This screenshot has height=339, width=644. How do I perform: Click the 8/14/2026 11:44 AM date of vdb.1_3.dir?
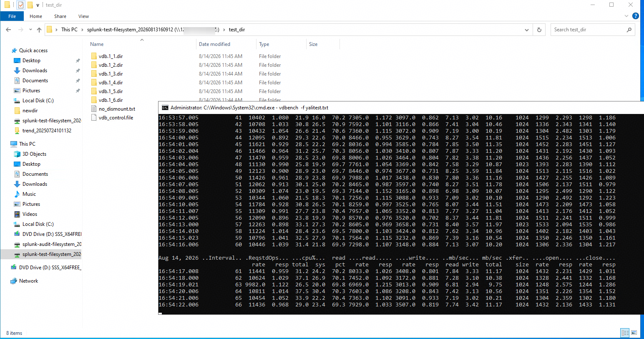(x=221, y=74)
